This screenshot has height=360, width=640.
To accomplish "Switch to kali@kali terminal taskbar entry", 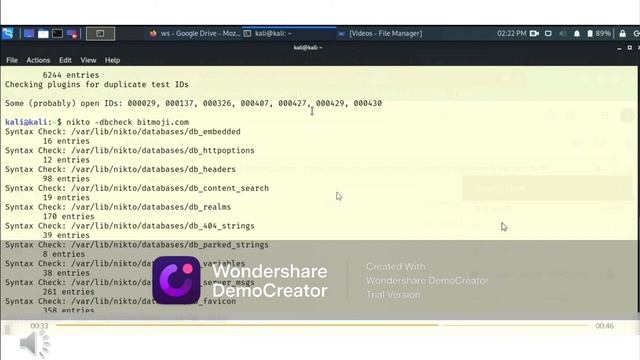I will click(268, 33).
